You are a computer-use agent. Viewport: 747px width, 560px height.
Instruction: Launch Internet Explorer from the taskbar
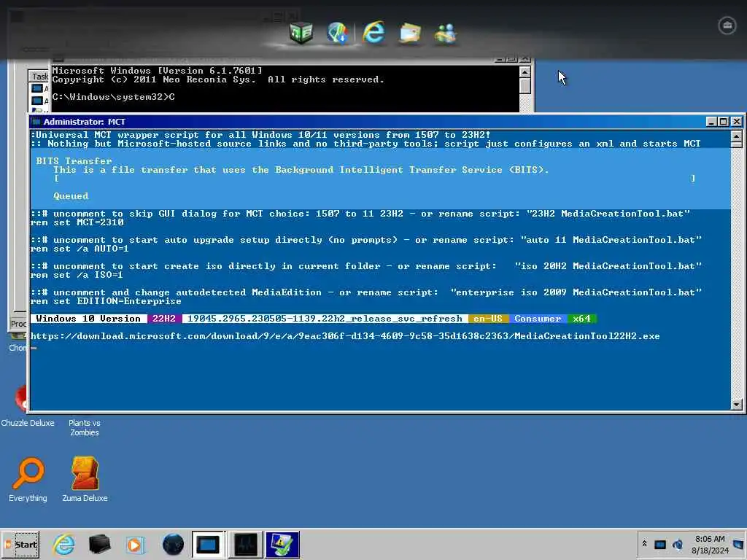tap(64, 544)
